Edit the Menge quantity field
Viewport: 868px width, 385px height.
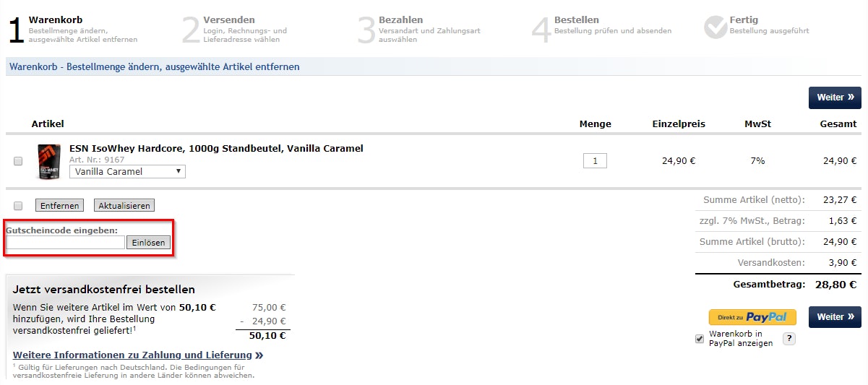tap(595, 161)
